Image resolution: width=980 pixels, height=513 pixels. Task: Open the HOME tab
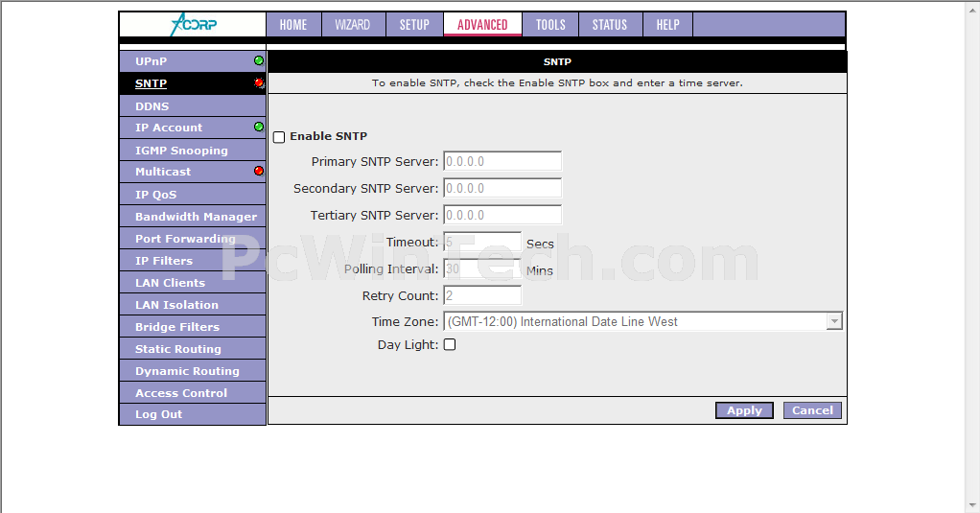(x=293, y=24)
